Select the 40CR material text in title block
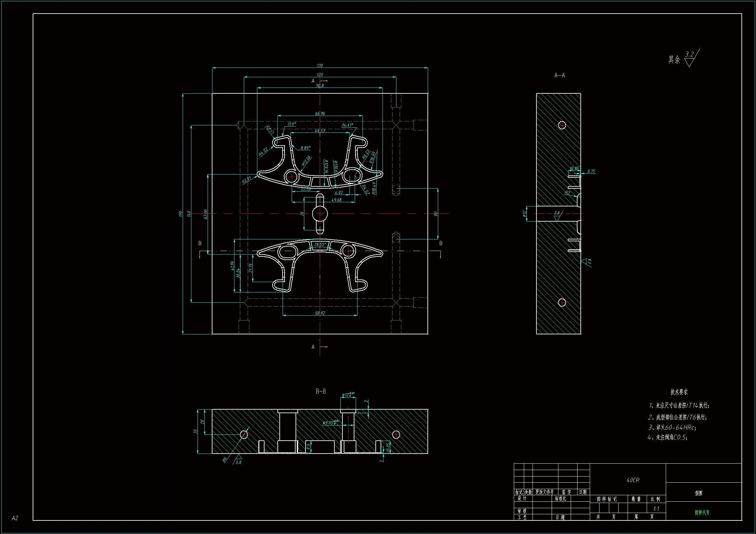 click(x=632, y=480)
